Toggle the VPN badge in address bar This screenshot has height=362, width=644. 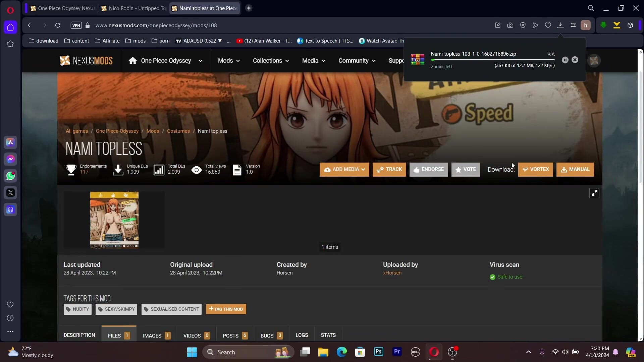(x=76, y=25)
